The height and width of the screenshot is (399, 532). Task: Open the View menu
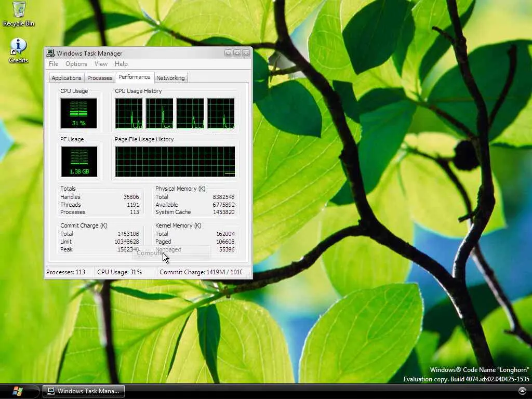click(x=101, y=64)
